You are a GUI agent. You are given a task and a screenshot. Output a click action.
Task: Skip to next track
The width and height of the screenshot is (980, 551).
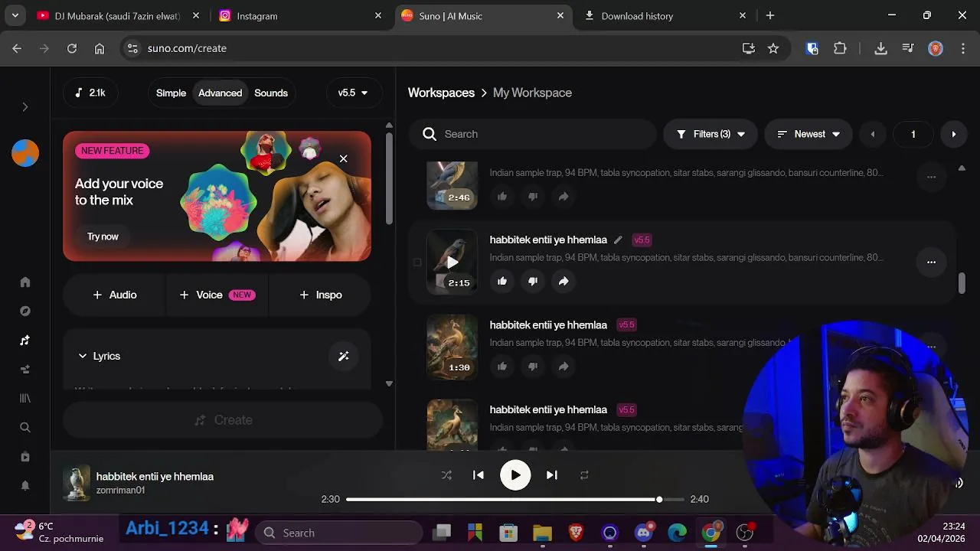pyautogui.click(x=551, y=475)
